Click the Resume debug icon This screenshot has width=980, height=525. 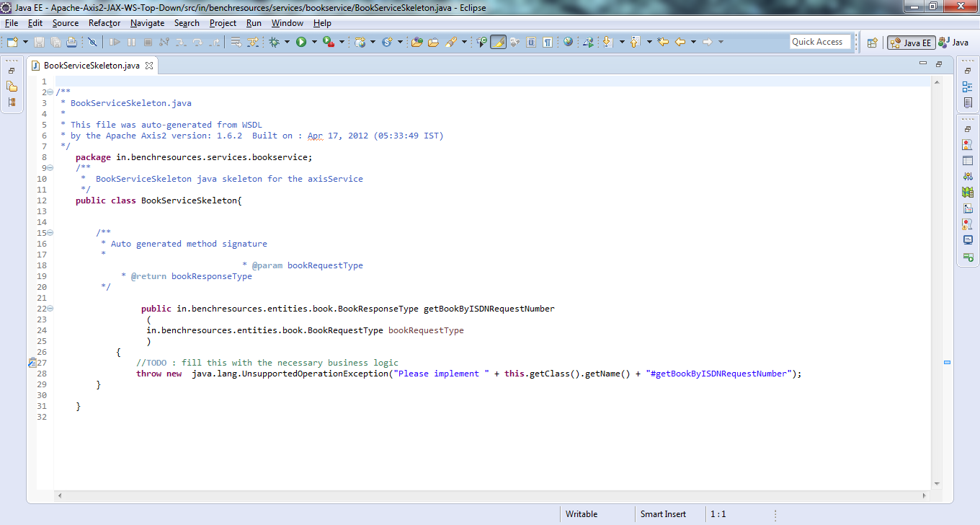115,42
